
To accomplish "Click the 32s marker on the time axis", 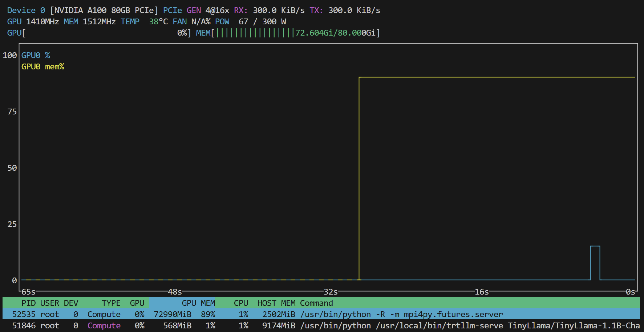I will click(x=331, y=292).
